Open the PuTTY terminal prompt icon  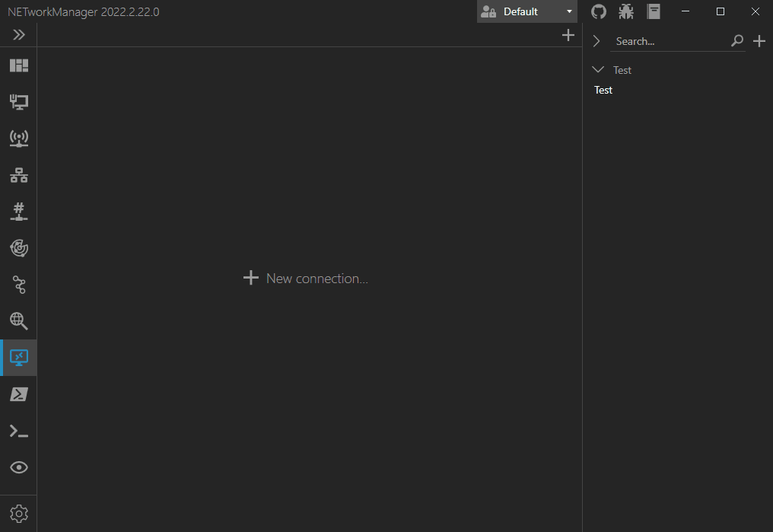click(19, 431)
